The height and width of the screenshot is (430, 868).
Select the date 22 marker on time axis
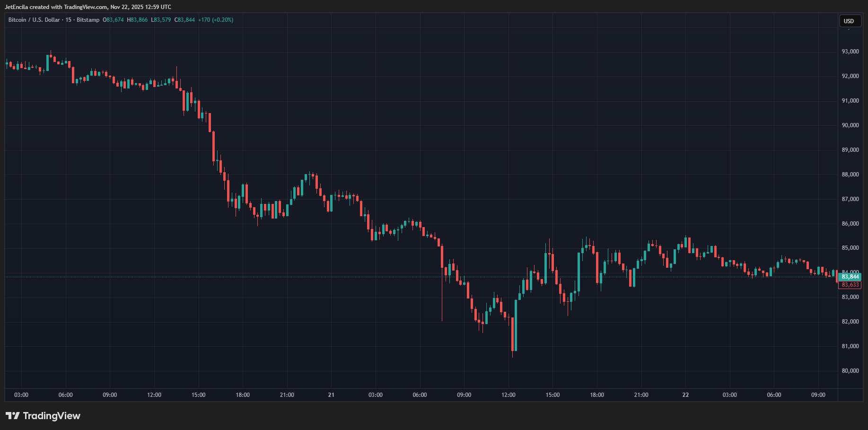(685, 395)
